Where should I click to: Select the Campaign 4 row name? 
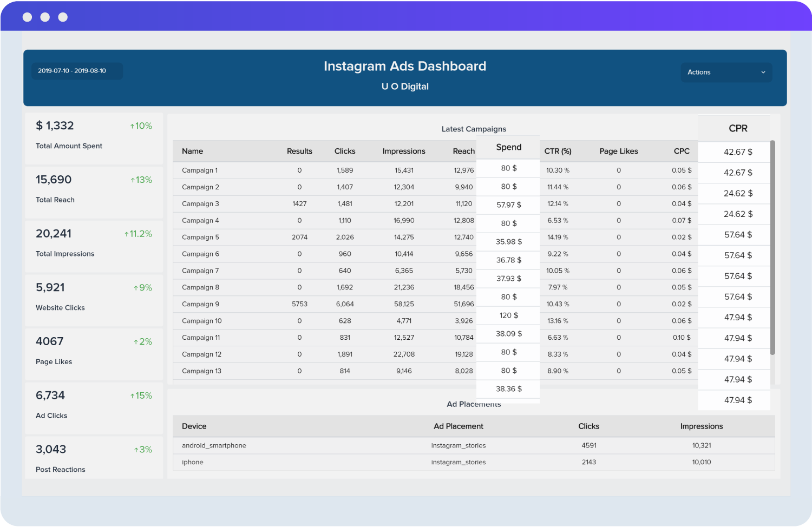coord(200,221)
